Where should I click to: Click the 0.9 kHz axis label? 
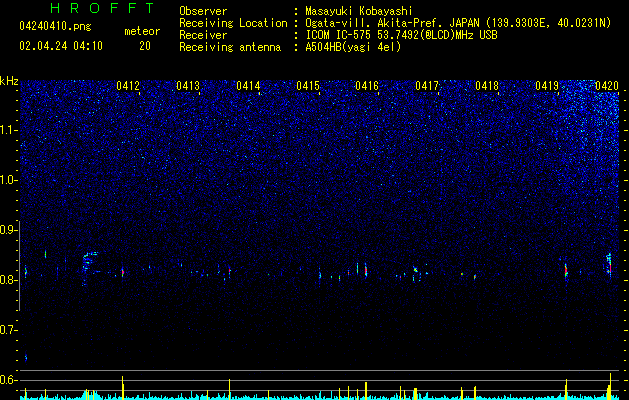8,230
